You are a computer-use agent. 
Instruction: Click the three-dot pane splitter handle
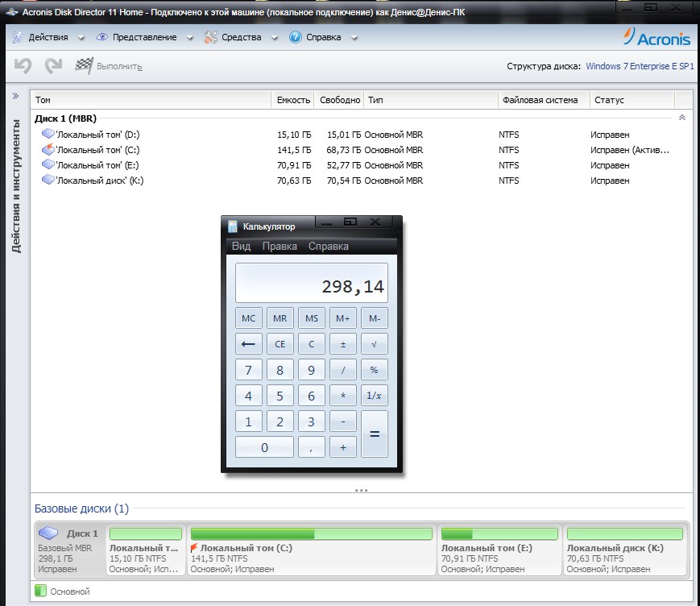point(361,490)
